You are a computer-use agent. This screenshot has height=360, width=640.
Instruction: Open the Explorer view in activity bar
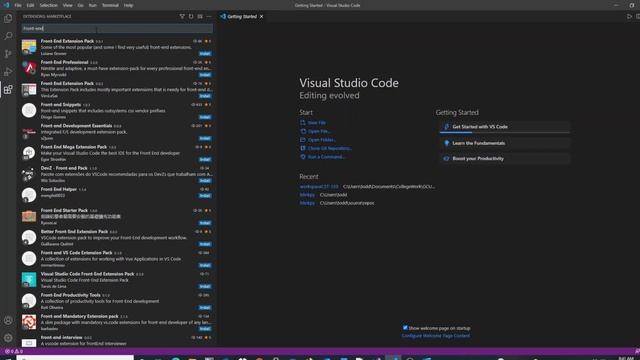pyautogui.click(x=8, y=18)
